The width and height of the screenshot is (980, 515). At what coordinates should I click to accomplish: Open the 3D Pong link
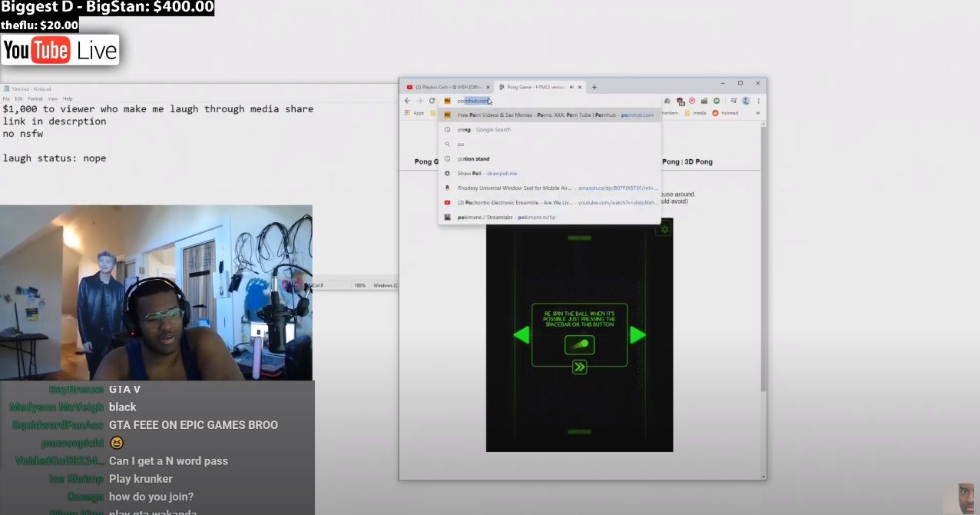click(x=698, y=162)
